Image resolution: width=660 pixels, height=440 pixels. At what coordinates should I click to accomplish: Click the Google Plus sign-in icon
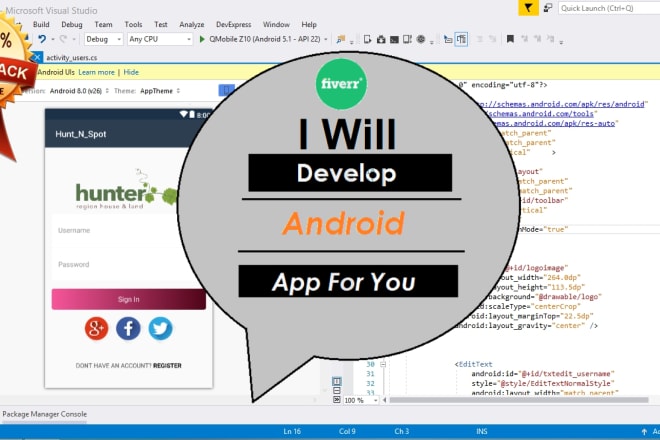97,329
